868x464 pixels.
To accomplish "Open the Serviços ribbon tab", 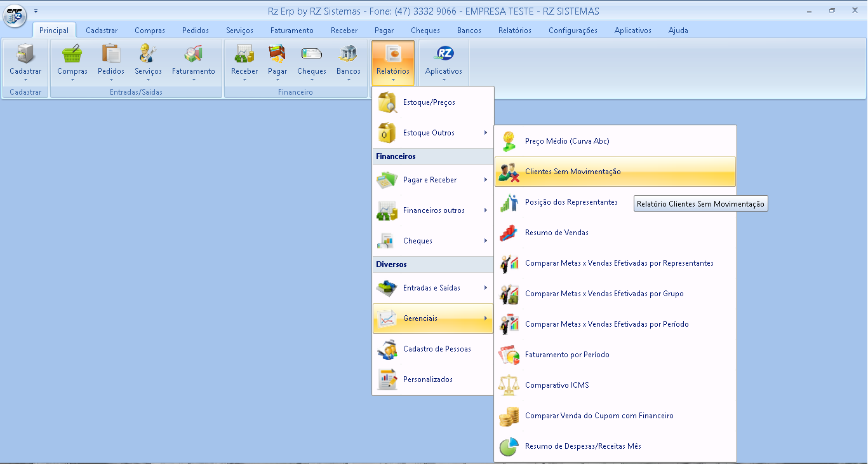I will pos(239,31).
